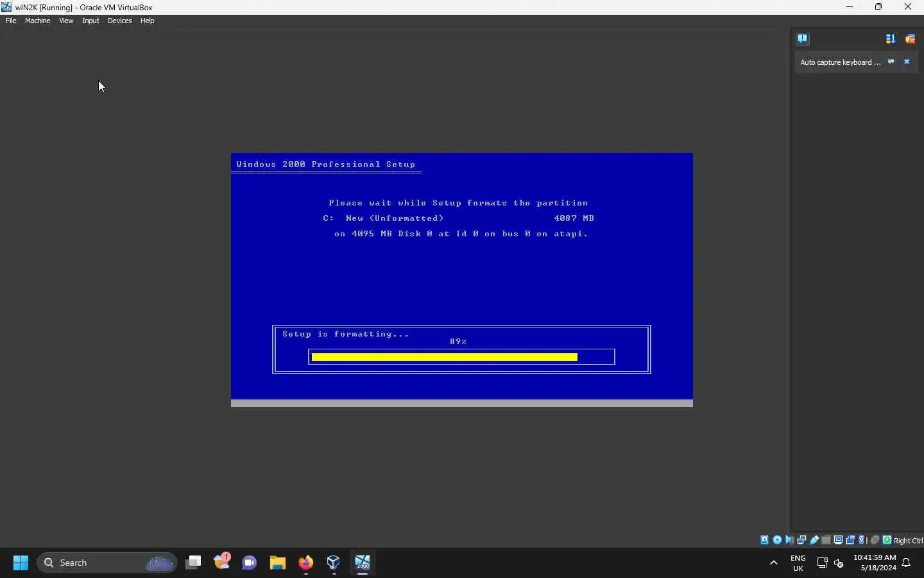
Task: Click the 4087 MB partition size text
Action: click(574, 218)
